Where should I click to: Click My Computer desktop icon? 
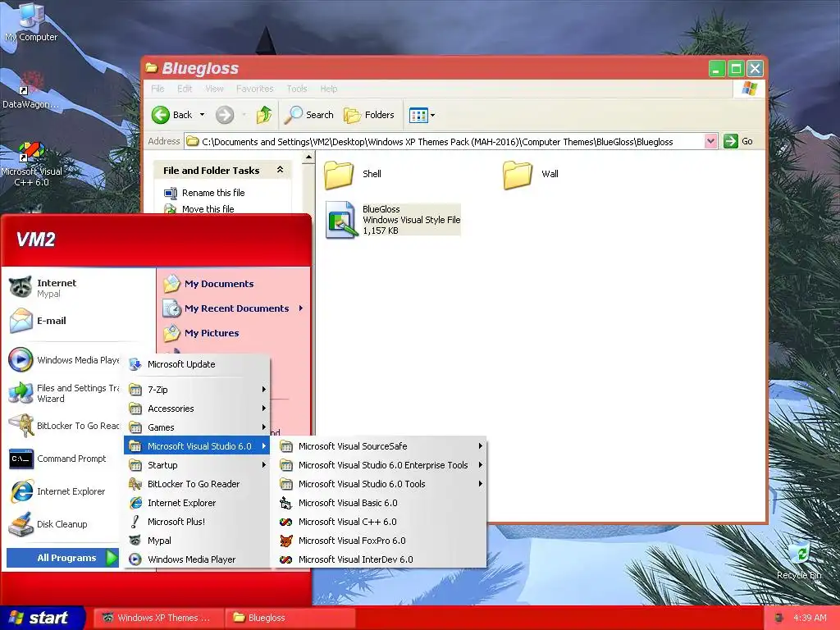(31, 22)
